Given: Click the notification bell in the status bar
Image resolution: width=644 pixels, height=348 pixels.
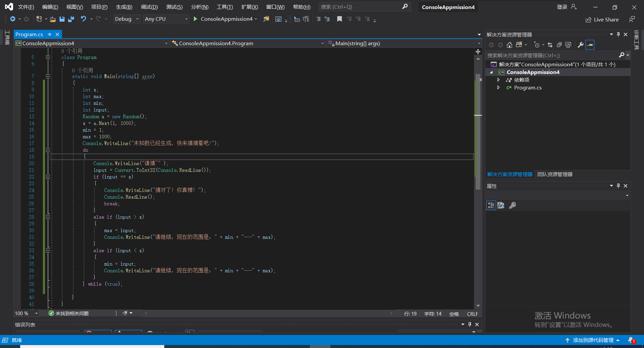Looking at the screenshot, I should 631,340.
